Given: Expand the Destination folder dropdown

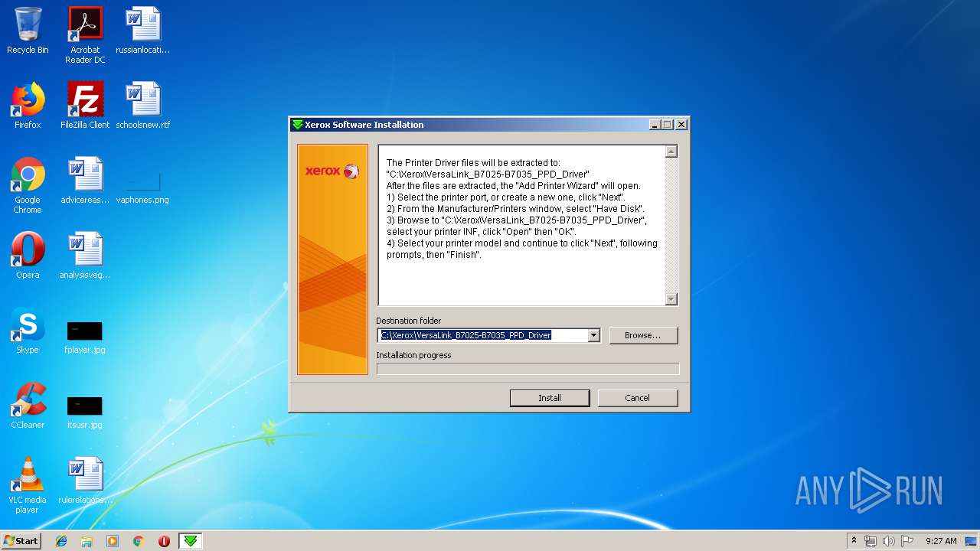Looking at the screenshot, I should click(593, 335).
